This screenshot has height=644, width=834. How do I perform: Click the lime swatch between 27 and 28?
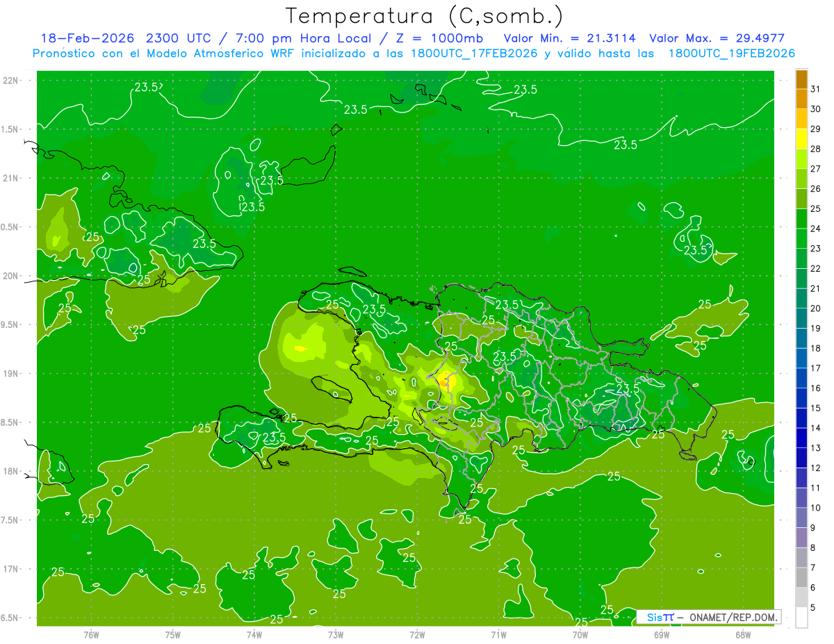(801, 158)
